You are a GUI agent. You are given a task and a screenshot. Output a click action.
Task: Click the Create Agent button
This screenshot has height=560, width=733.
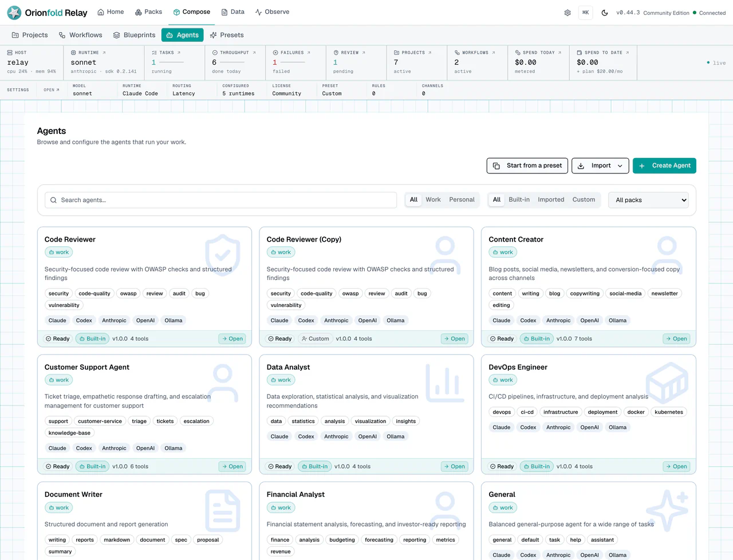point(664,165)
